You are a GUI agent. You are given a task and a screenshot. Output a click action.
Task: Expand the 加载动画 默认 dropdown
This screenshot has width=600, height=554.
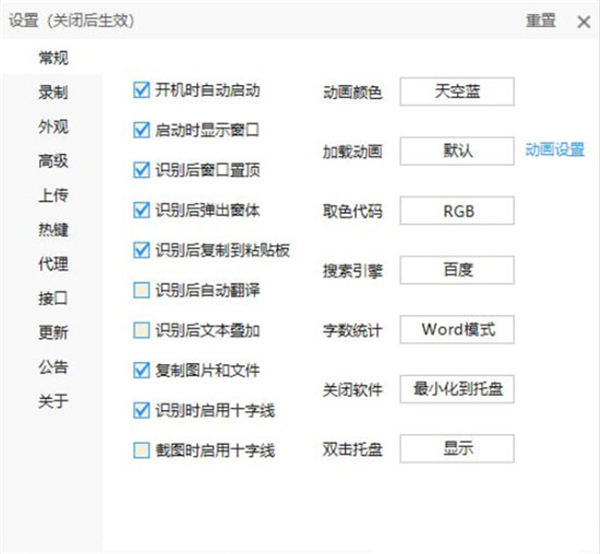(x=457, y=151)
